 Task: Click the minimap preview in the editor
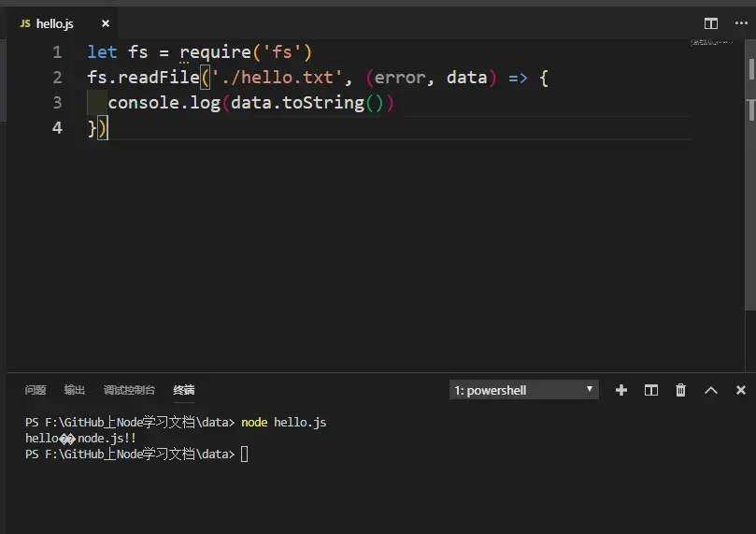tap(711, 42)
